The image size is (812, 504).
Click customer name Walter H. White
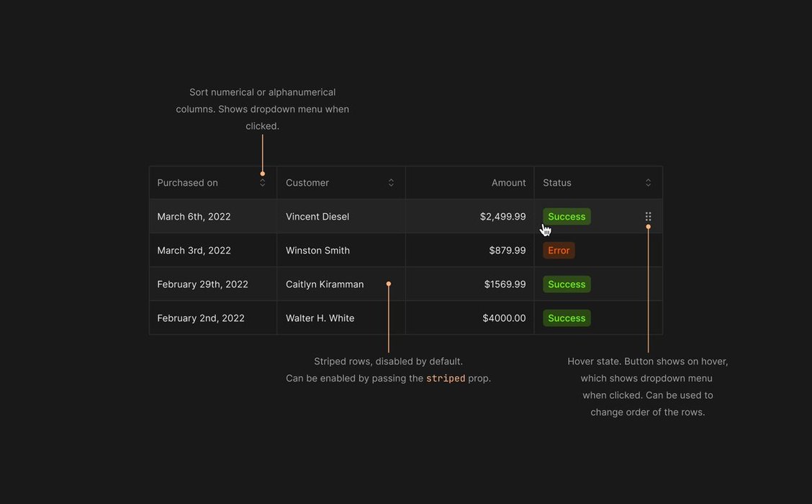coord(320,318)
